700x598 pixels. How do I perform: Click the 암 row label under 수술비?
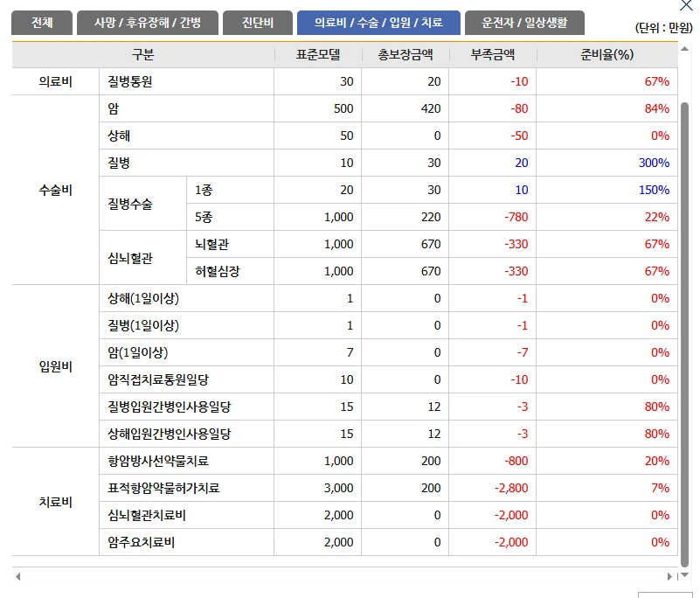114,108
